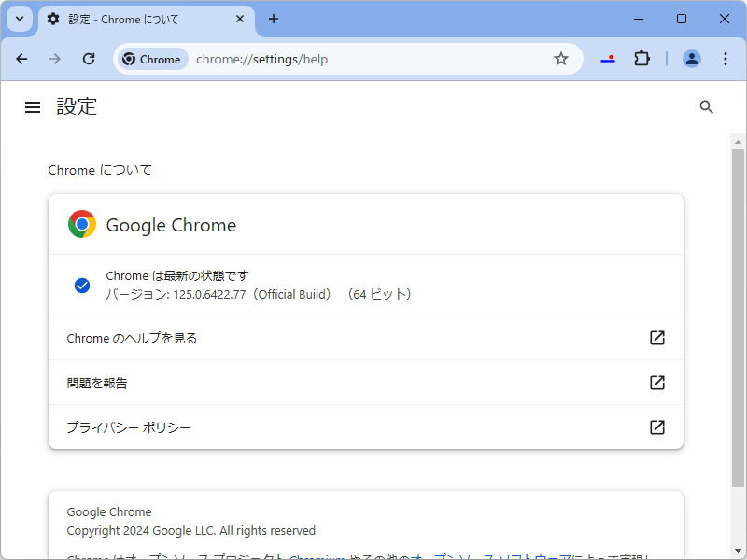Open a new tab with the plus button

pyautogui.click(x=274, y=19)
